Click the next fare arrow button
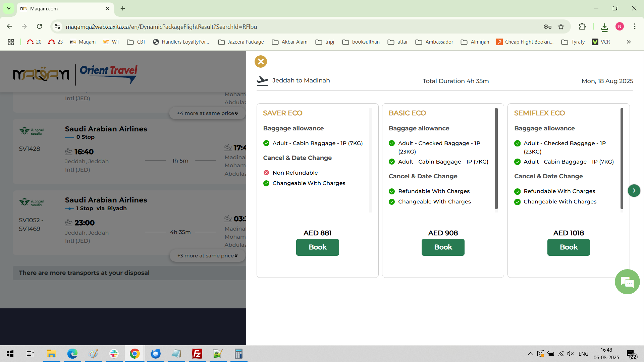644x362 pixels. coord(634,191)
